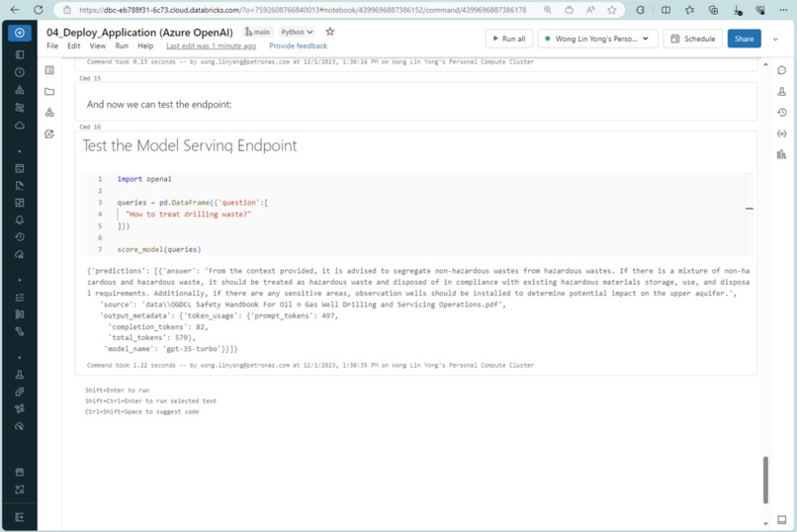Viewport: 797px width, 532px height.
Task: Click Last edit was 1 minute ago link
Action: tap(211, 45)
